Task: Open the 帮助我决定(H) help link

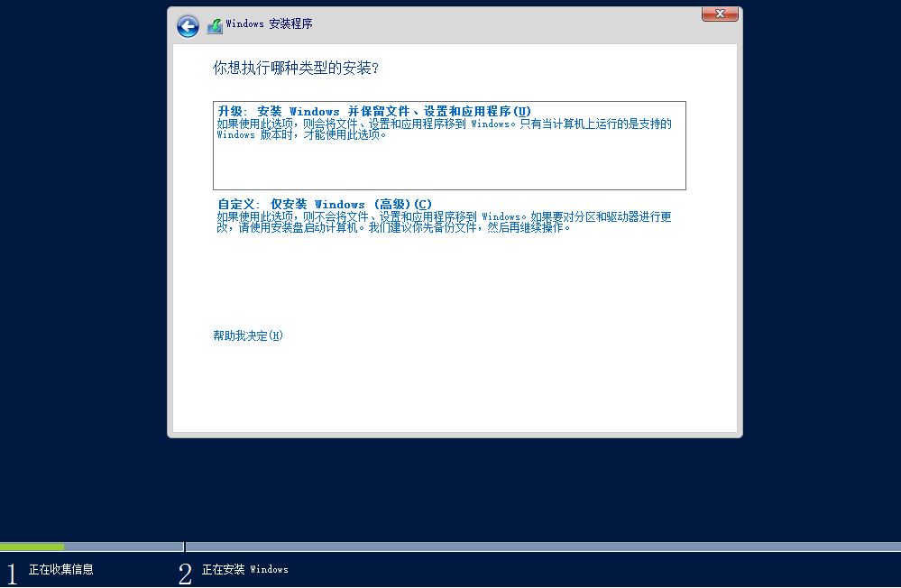Action: click(x=248, y=335)
